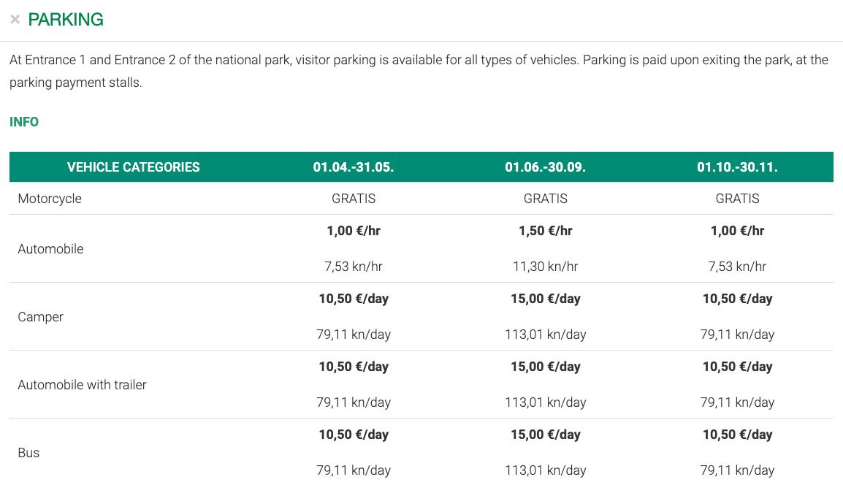
Task: Click the 7,53 kn/hr automobile rate
Action: [x=353, y=266]
